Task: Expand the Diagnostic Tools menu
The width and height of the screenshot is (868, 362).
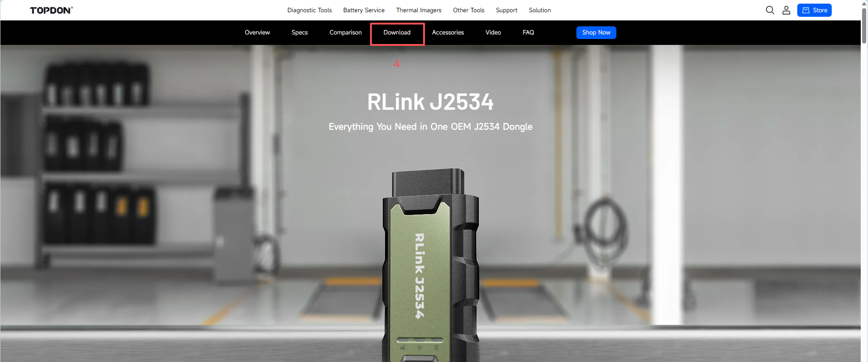Action: point(309,10)
